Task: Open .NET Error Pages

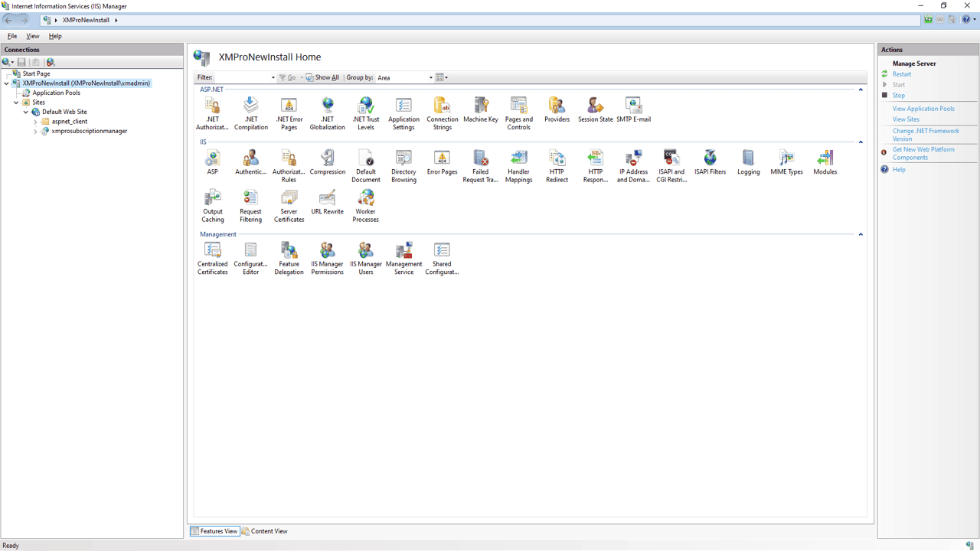Action: click(x=289, y=113)
